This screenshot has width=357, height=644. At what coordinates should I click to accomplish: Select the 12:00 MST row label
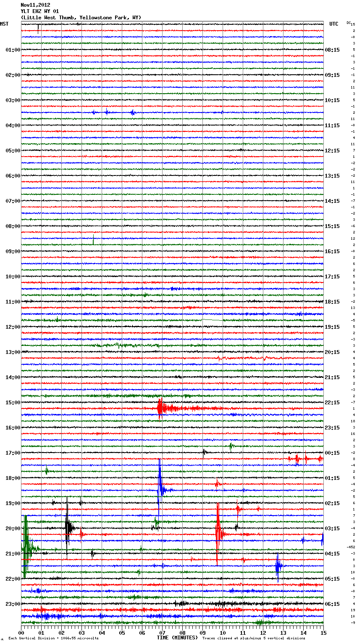(x=13, y=327)
